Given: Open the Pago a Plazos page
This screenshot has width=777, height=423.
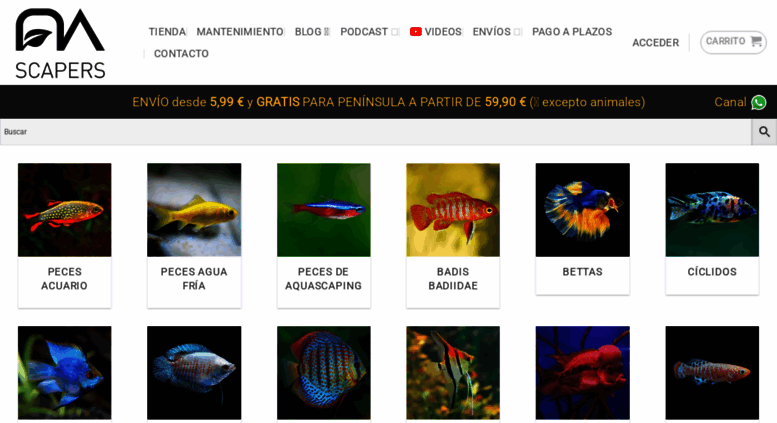Looking at the screenshot, I should tap(572, 32).
